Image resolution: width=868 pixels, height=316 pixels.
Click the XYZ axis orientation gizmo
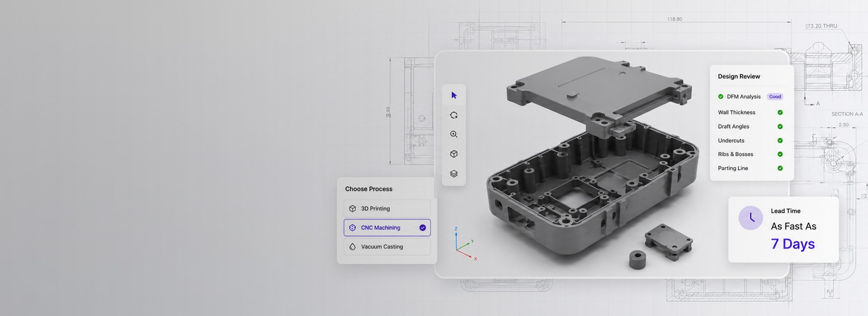point(465,244)
